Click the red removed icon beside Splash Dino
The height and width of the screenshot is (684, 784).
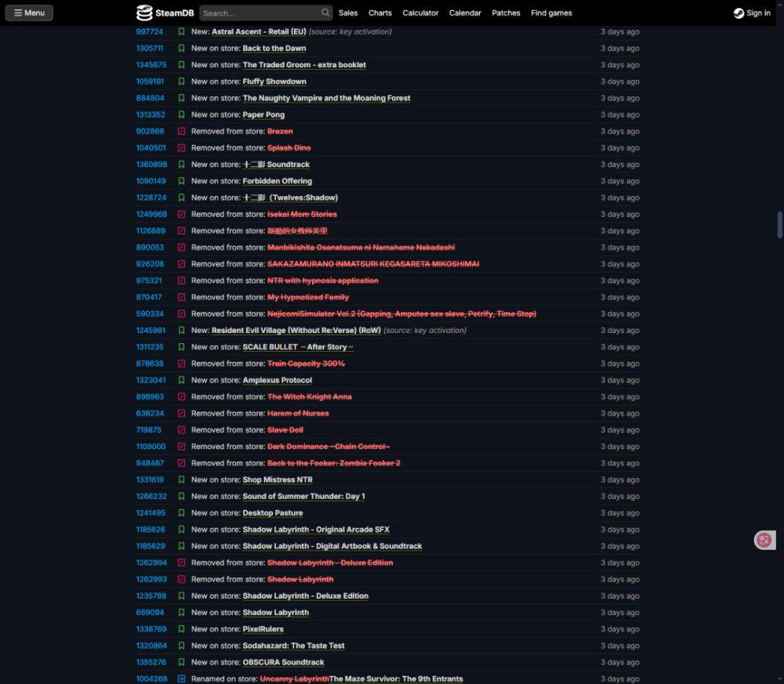point(182,148)
